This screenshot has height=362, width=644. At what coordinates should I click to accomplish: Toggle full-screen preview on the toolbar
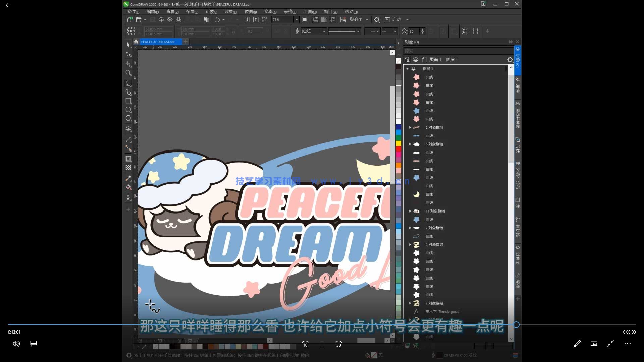pyautogui.click(x=304, y=20)
